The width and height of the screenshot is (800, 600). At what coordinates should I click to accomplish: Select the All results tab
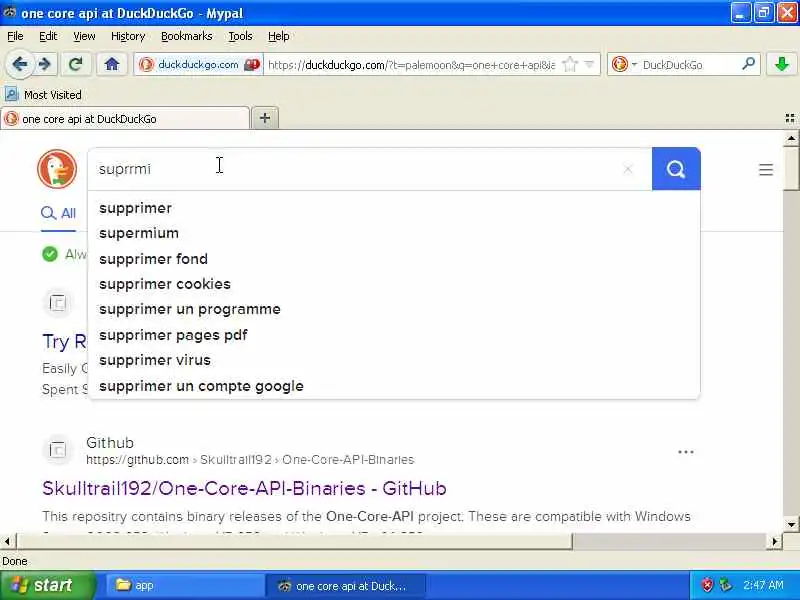[58, 213]
